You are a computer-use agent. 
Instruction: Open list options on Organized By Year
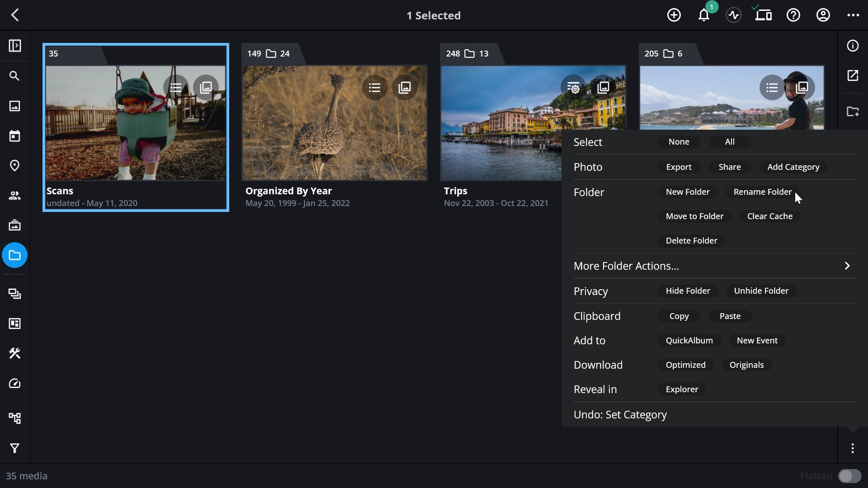(374, 88)
